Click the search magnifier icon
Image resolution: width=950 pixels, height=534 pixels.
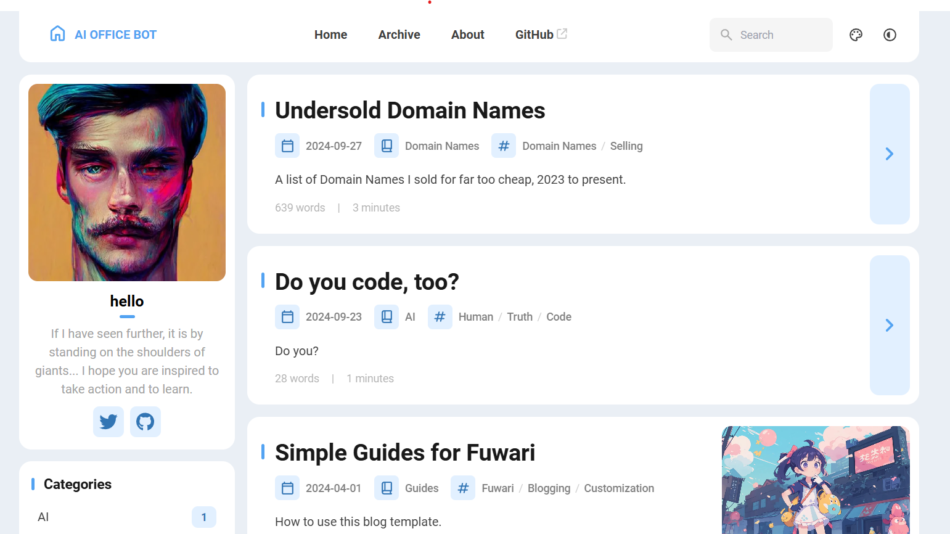coord(726,35)
